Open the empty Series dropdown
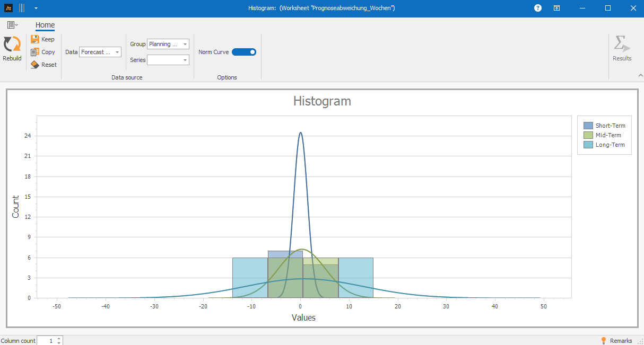Viewport: 644px width, 345px height. pos(168,60)
